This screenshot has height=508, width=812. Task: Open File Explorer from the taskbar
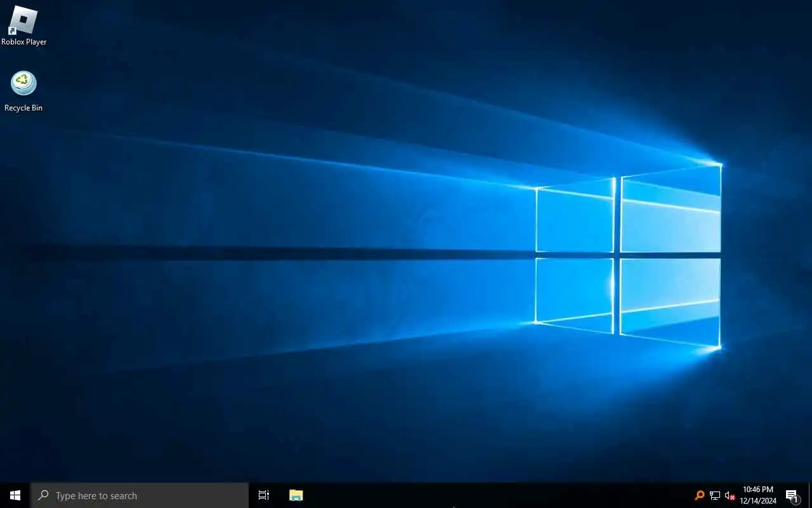tap(296, 495)
